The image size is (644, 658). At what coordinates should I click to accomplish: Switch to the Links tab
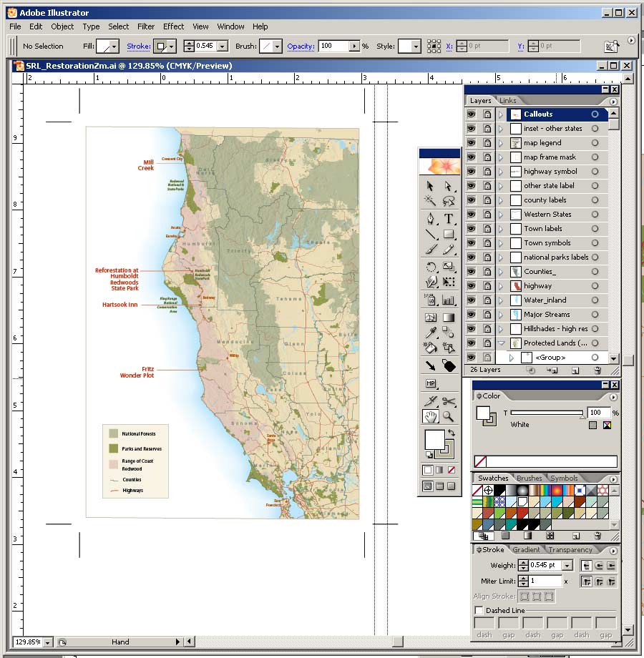pyautogui.click(x=507, y=100)
